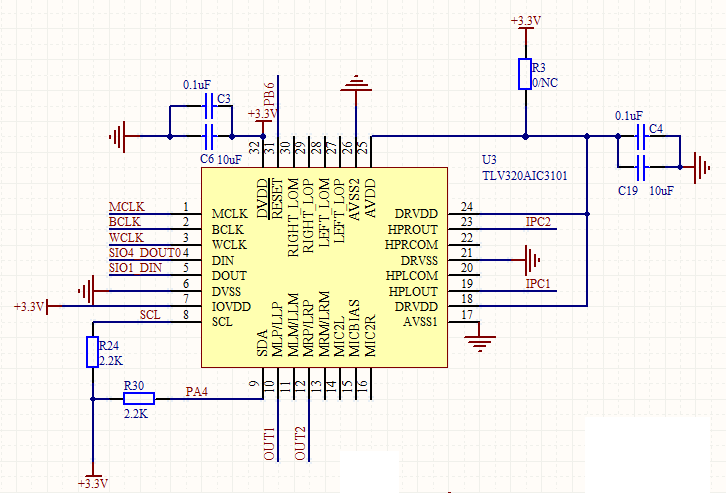Click the DOUT pin name inside the chip
726x493 pixels.
point(229,276)
